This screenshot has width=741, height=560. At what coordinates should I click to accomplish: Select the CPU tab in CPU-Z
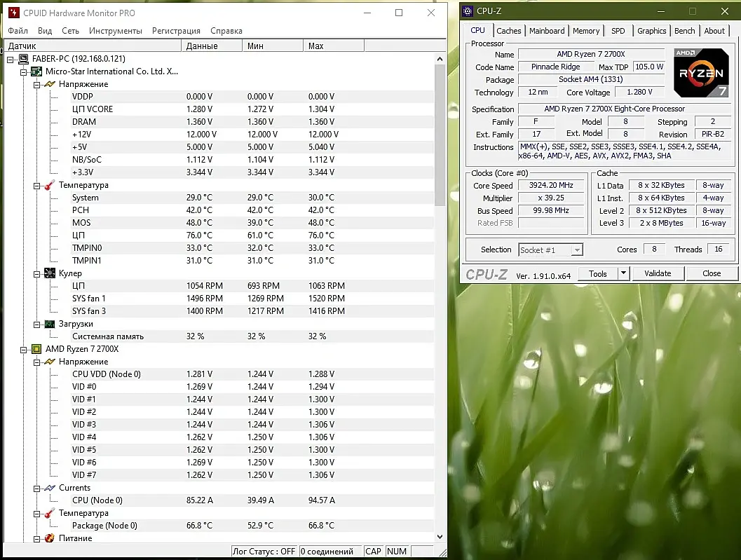(x=478, y=29)
